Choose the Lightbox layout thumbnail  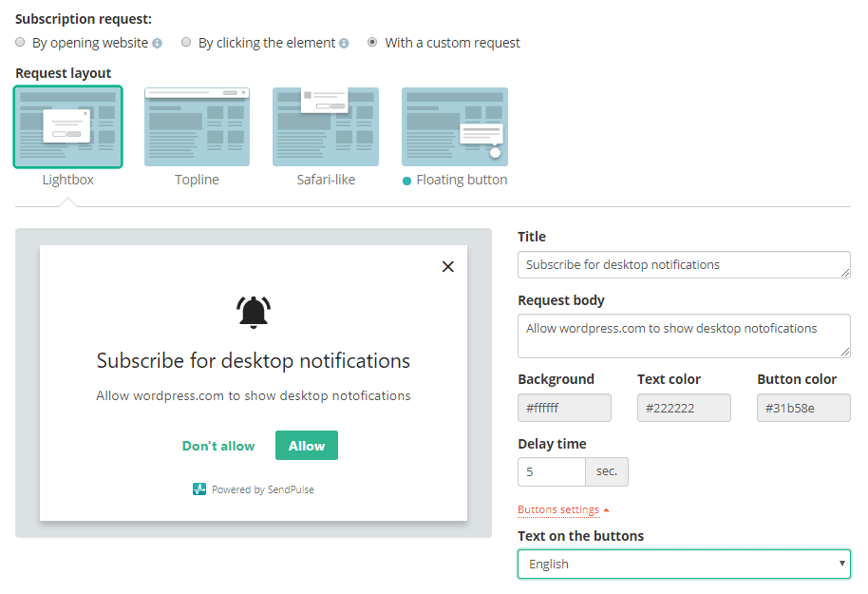coord(68,127)
